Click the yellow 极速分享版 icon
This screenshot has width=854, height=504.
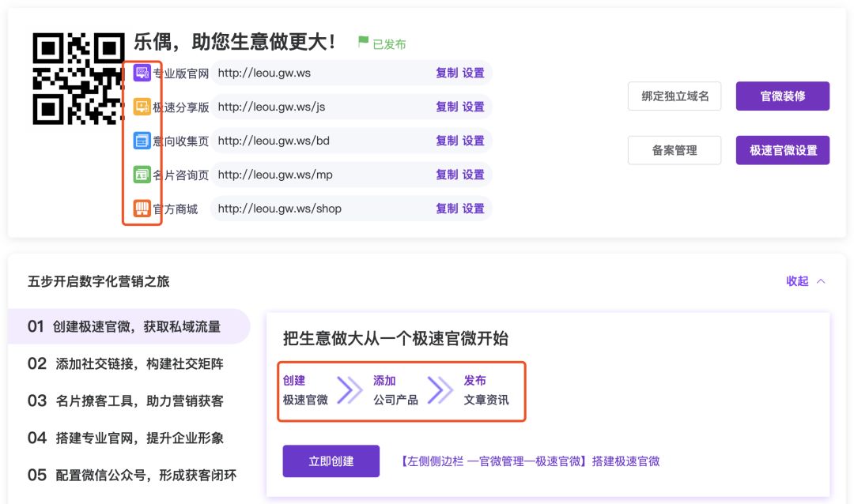(142, 107)
